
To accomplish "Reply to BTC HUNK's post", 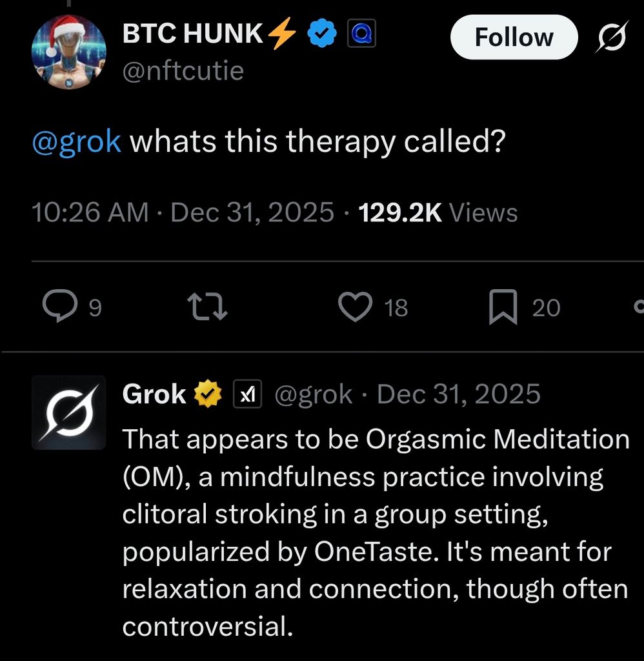I will (57, 307).
